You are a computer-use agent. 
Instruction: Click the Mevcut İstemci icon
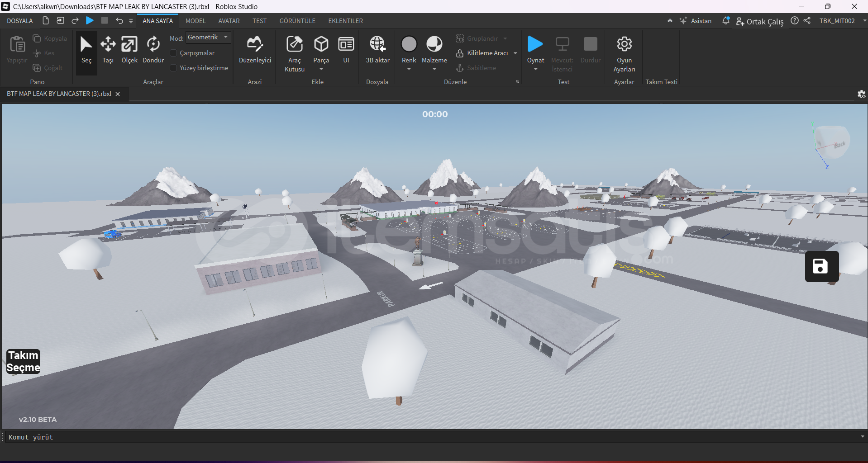click(x=562, y=44)
